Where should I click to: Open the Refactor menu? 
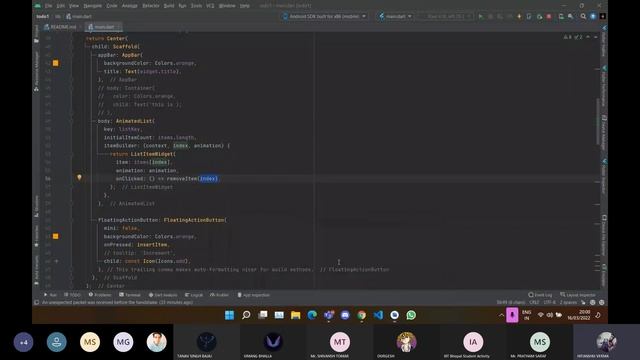click(x=151, y=6)
